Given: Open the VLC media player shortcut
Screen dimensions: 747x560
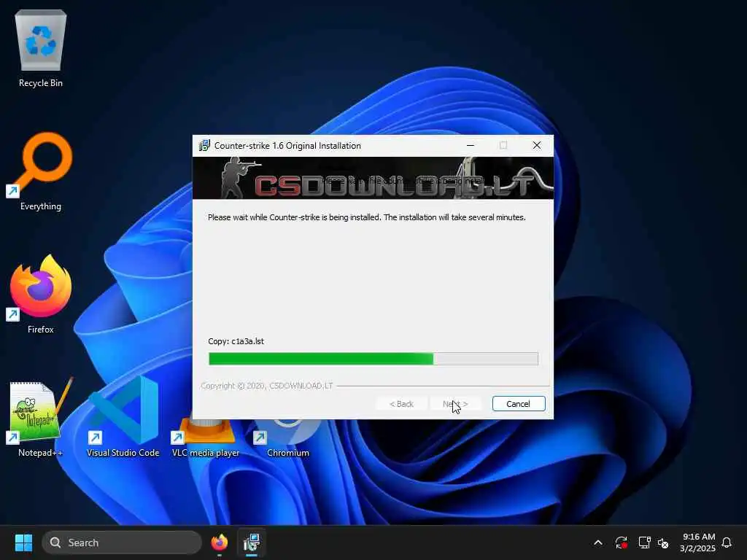Looking at the screenshot, I should (205, 437).
